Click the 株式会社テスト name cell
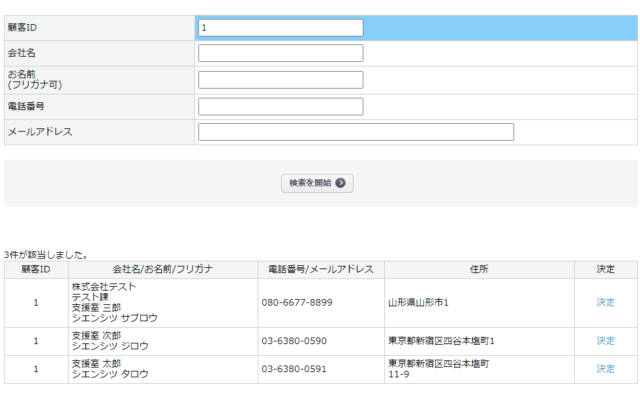Image resolution: width=640 pixels, height=419 pixels. [104, 287]
